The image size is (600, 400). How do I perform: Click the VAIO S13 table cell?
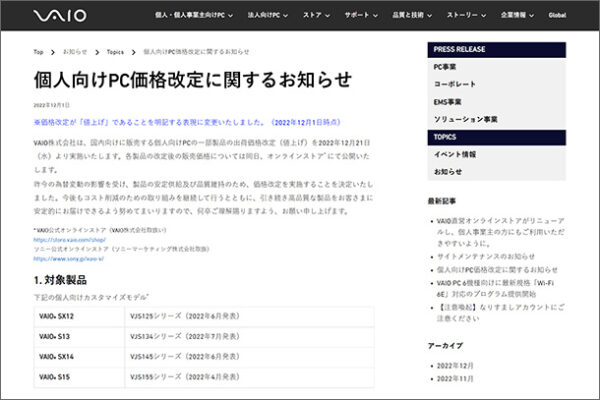79,337
